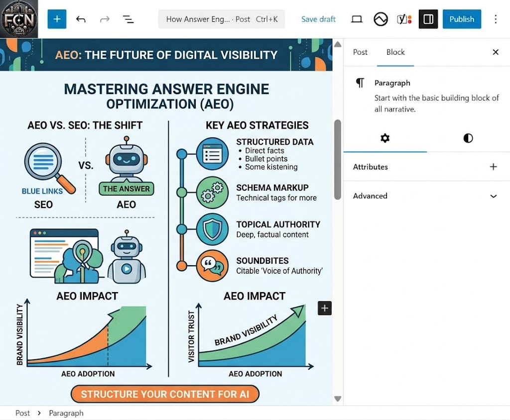Expand the Advanced section chevron
The height and width of the screenshot is (420, 510).
[x=493, y=196]
